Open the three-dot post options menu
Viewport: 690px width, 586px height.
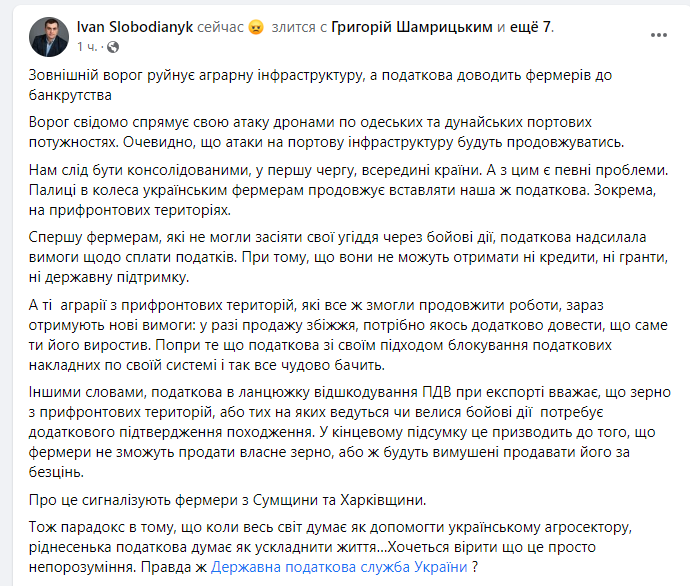coord(658,35)
